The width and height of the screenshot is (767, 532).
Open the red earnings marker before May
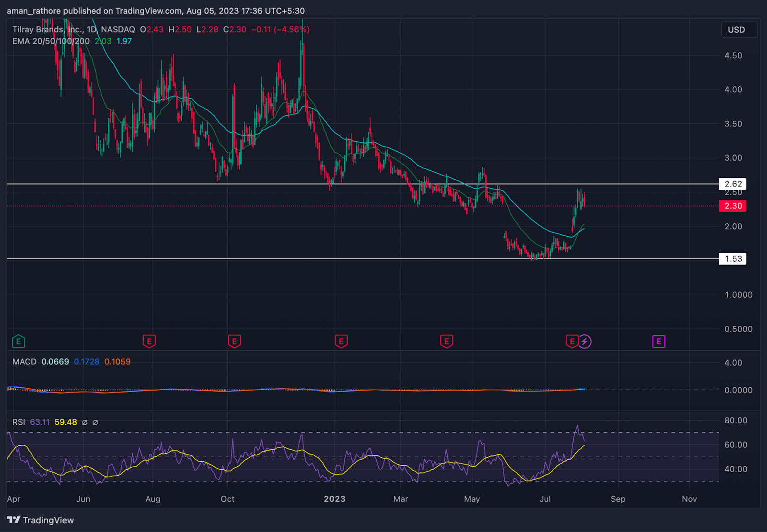pos(446,342)
